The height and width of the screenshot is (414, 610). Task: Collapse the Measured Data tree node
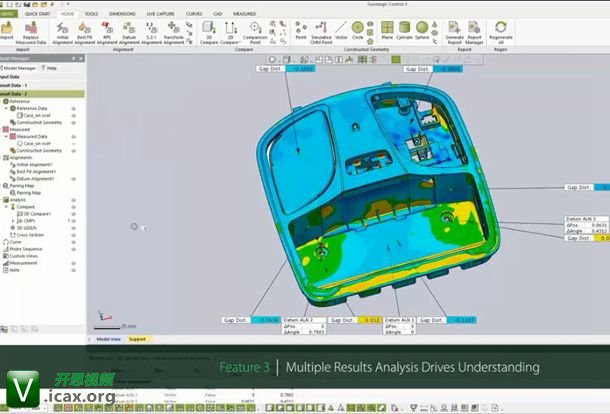(6, 137)
